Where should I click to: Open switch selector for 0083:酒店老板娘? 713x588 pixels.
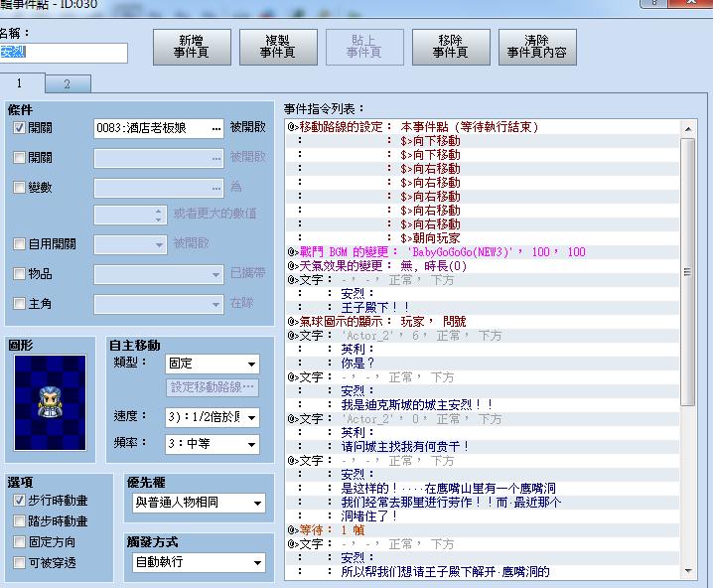(216, 129)
